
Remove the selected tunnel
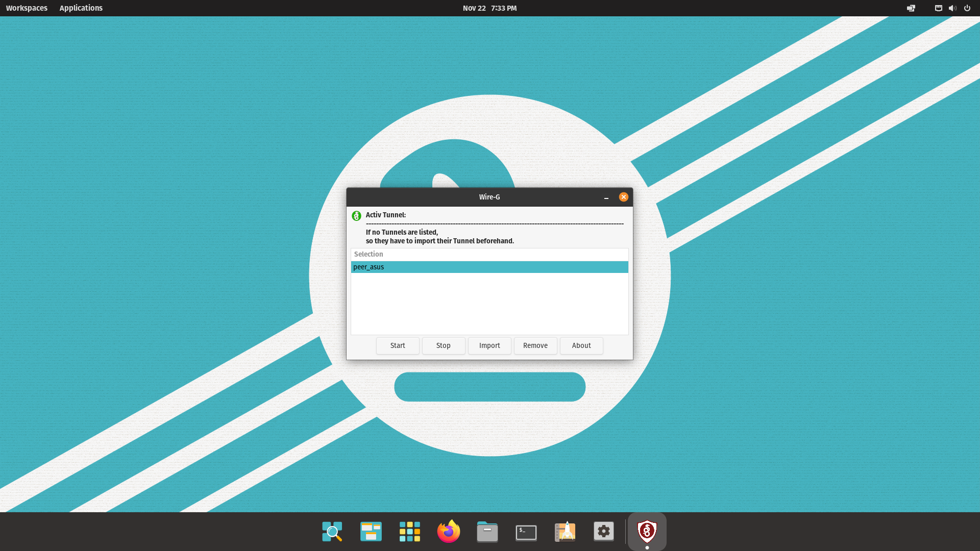[535, 345]
